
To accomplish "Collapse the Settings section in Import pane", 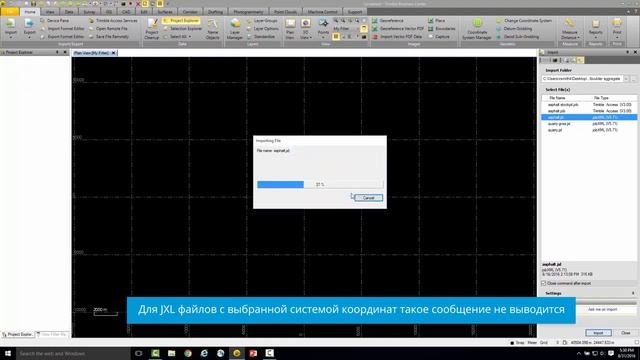I will [x=633, y=293].
